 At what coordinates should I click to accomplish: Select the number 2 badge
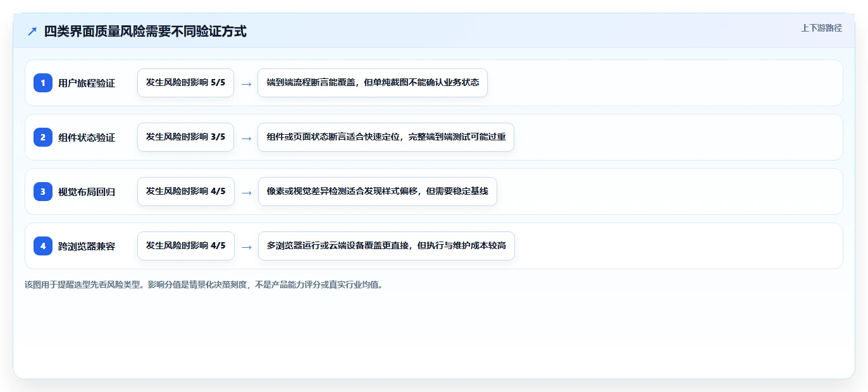point(43,137)
